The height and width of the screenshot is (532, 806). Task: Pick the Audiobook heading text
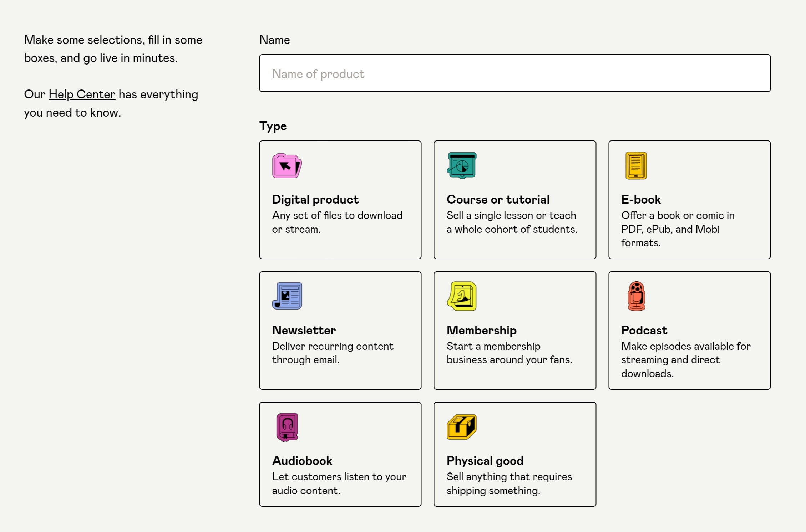point(302,461)
